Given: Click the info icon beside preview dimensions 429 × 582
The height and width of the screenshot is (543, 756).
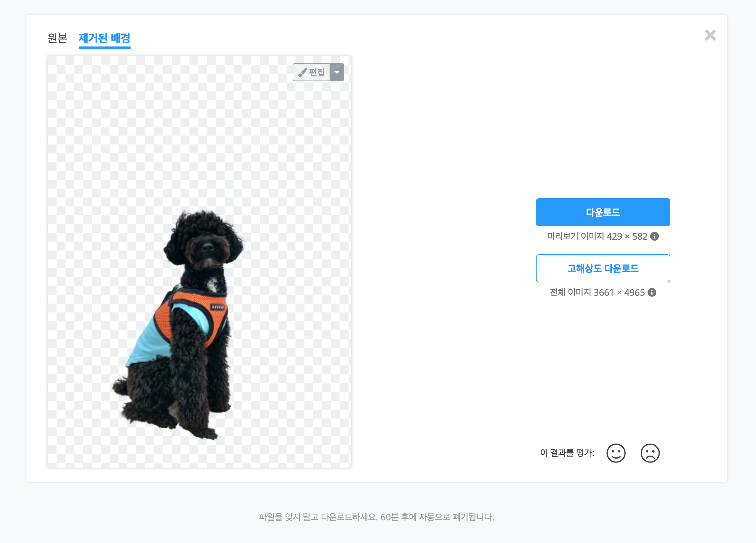Looking at the screenshot, I should 655,236.
